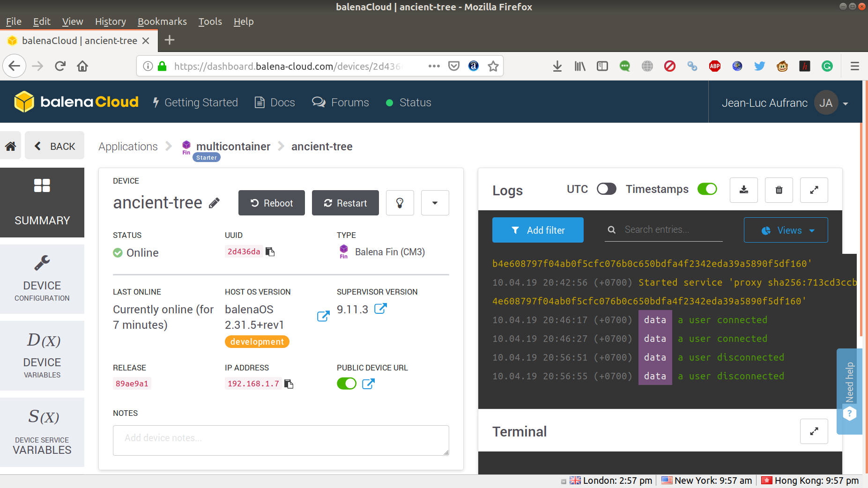Open the Firefox library icon
The image size is (868, 488).
[x=580, y=66]
